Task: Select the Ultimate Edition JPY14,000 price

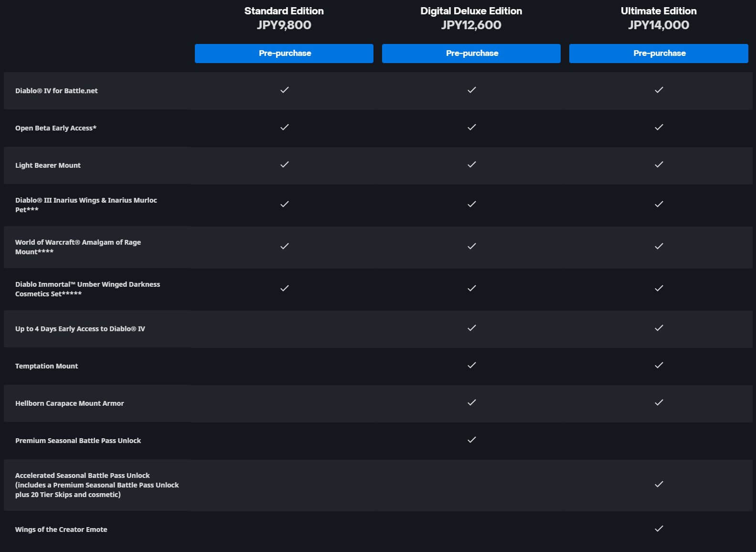Action: (659, 25)
